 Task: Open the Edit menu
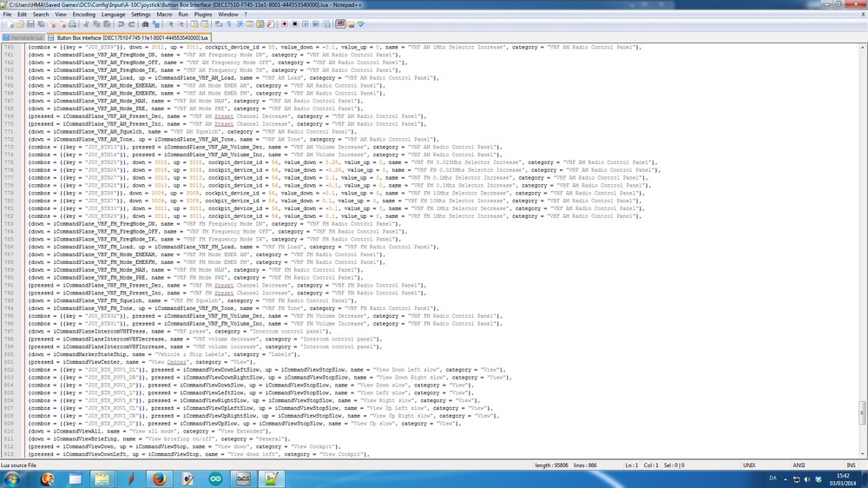click(x=22, y=15)
